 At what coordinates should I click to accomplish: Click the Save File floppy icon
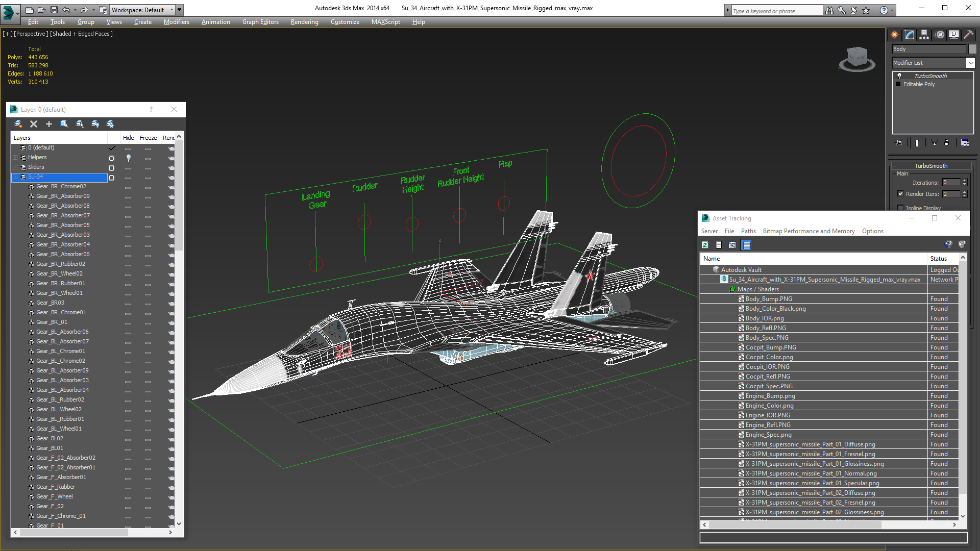click(54, 10)
